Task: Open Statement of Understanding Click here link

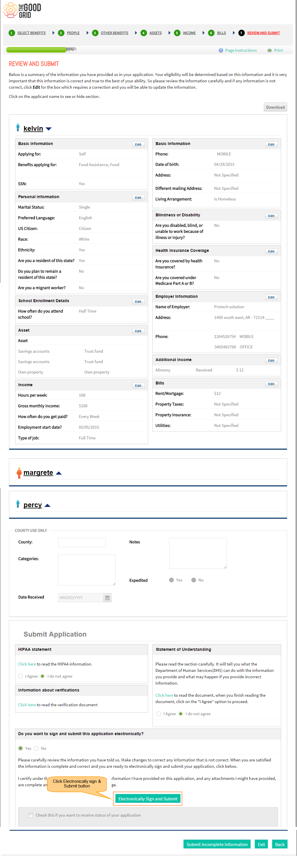Action: click(164, 695)
